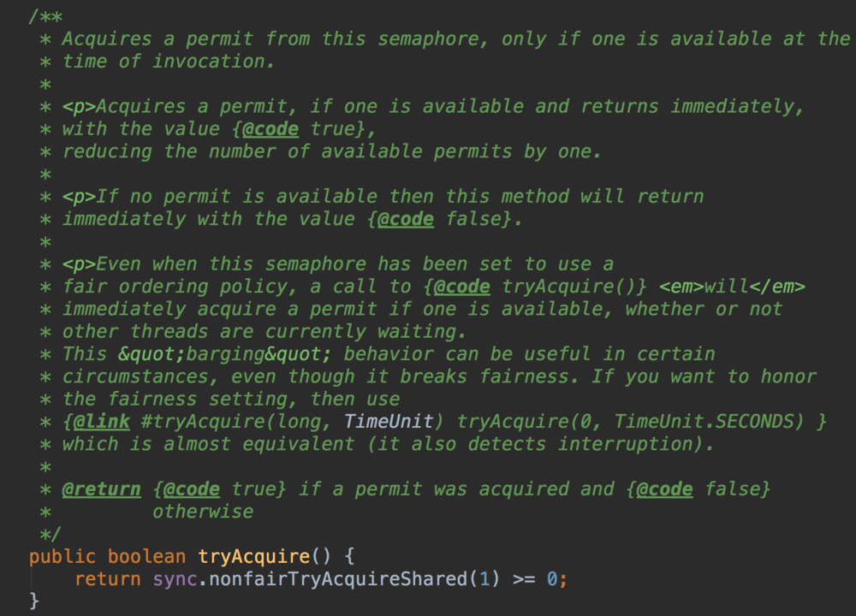Image resolution: width=856 pixels, height=616 pixels.
Task: Click the >= comparison operator
Action: pos(524,579)
